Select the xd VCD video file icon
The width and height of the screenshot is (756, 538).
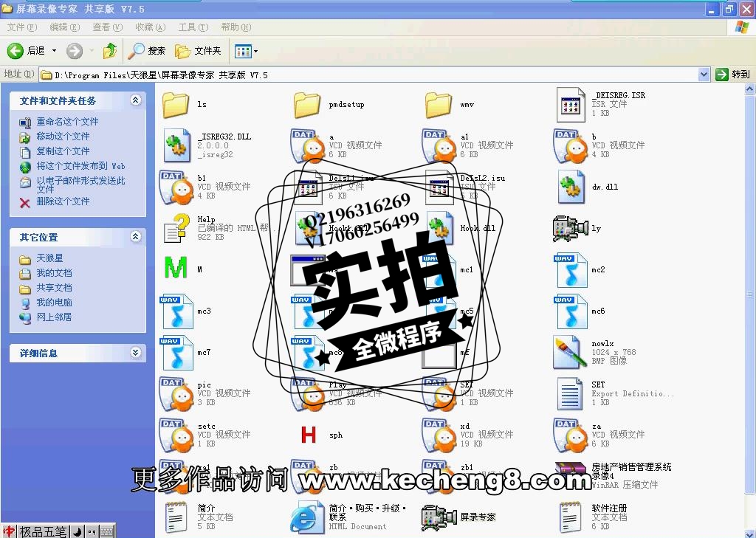pyautogui.click(x=439, y=435)
